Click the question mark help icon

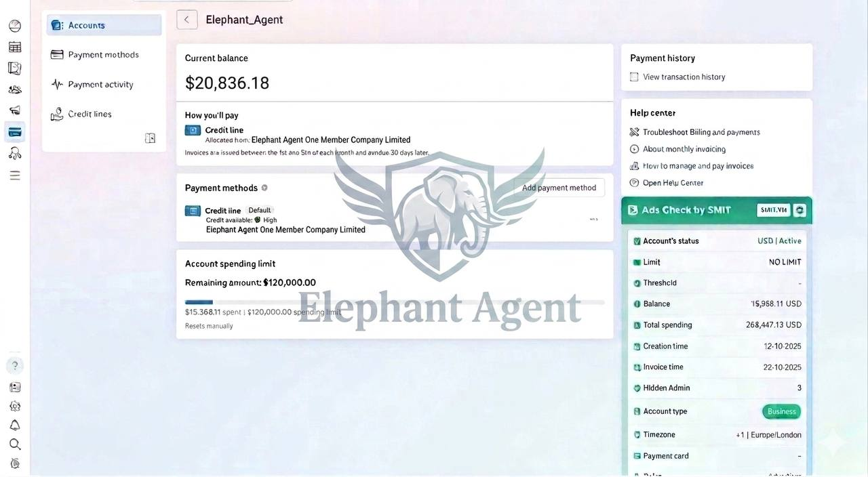(x=15, y=366)
